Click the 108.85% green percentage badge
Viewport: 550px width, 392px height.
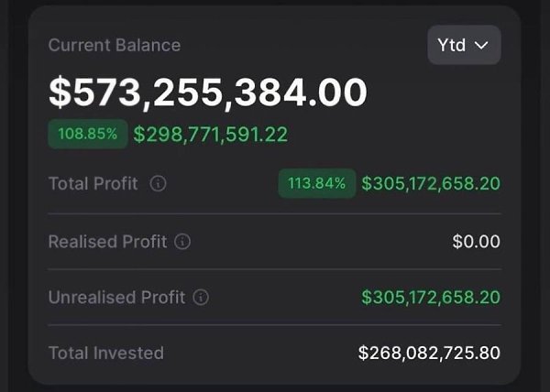point(87,135)
